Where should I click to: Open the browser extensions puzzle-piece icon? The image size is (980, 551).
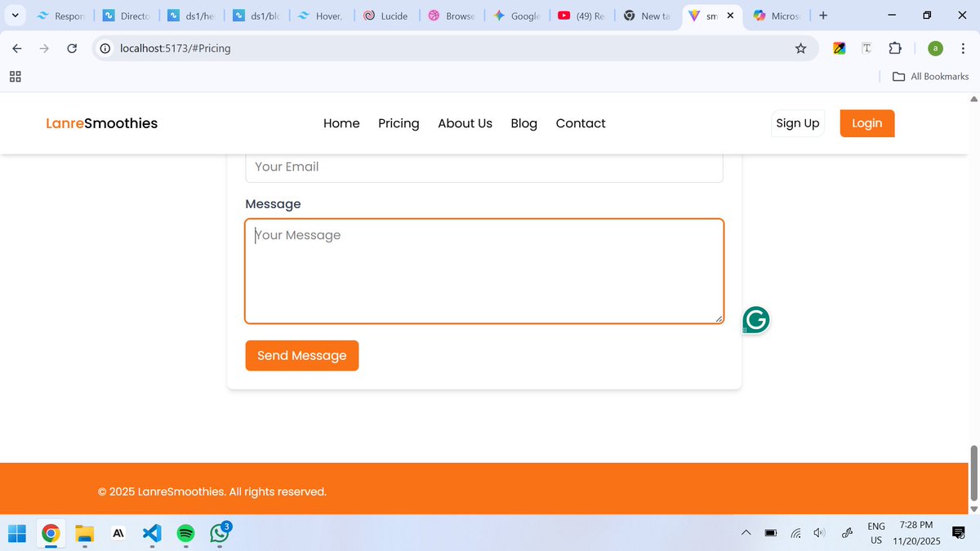[895, 48]
